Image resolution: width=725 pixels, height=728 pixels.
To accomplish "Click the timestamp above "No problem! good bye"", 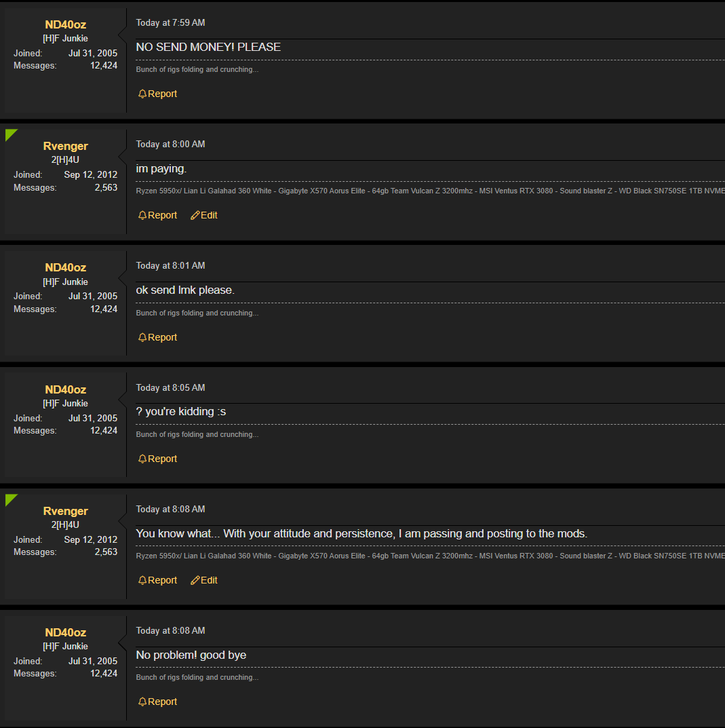I will [170, 631].
